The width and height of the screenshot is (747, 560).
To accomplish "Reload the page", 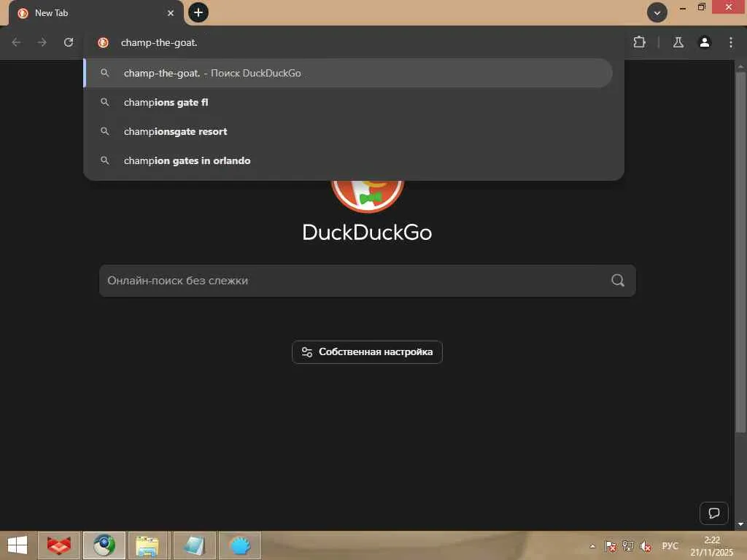I will click(x=69, y=42).
